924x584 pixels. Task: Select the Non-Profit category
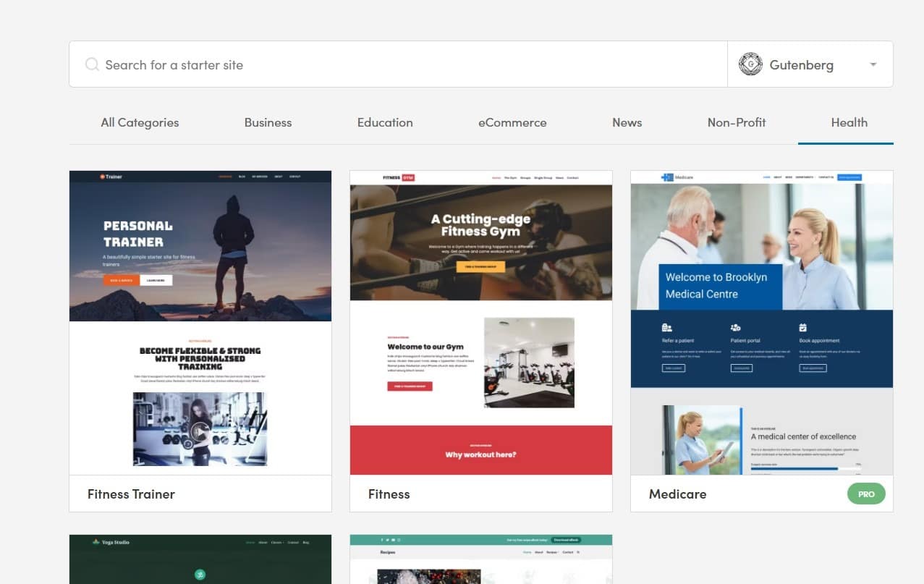(736, 122)
